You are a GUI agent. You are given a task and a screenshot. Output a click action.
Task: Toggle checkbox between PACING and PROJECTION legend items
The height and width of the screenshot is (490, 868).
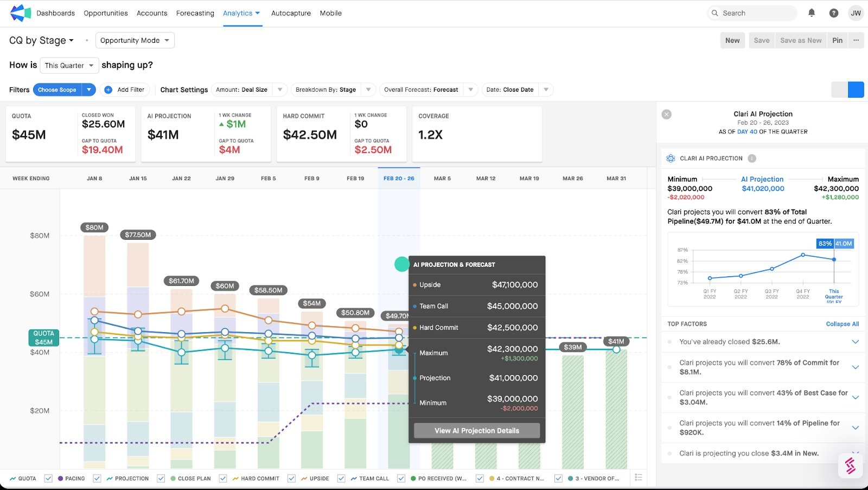point(97,478)
